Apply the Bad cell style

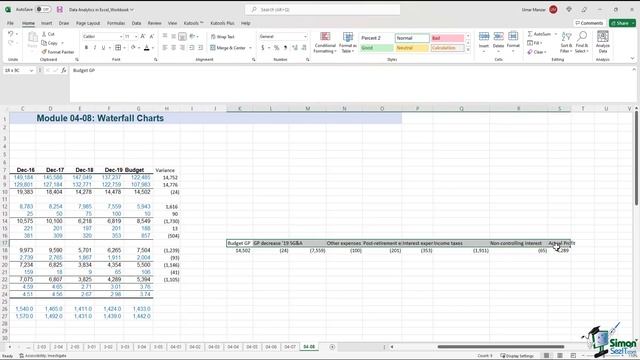(x=448, y=38)
